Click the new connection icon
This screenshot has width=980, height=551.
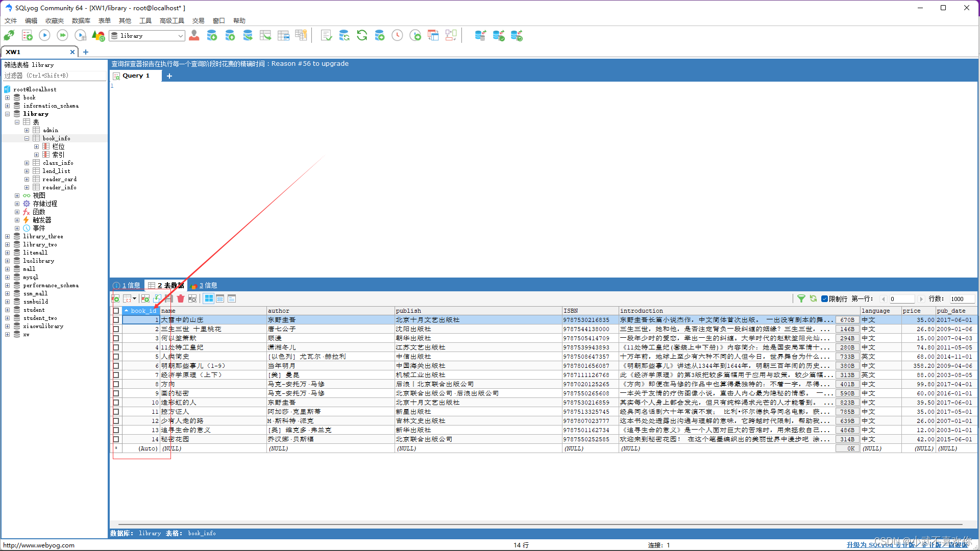(9, 36)
